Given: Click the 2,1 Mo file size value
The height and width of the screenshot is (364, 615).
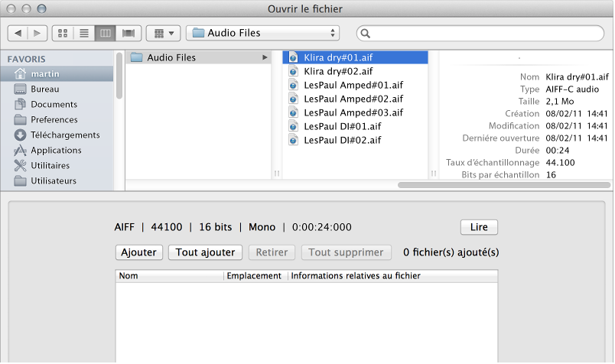Looking at the screenshot, I should tap(560, 101).
